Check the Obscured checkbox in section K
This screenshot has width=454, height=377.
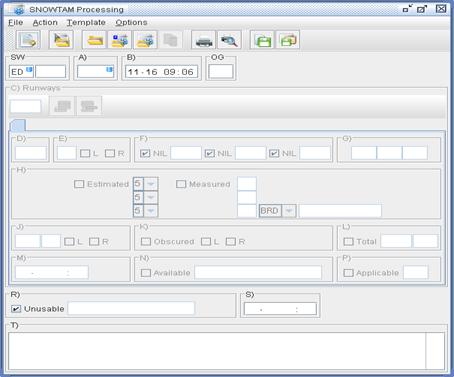[x=146, y=241]
